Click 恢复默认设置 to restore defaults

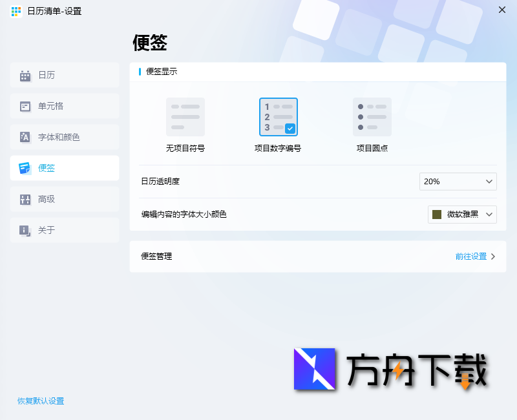tap(41, 401)
